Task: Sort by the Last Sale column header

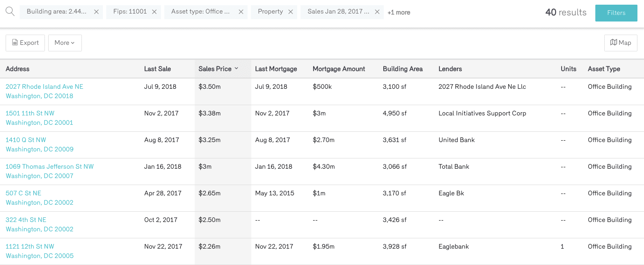Action: pos(157,69)
